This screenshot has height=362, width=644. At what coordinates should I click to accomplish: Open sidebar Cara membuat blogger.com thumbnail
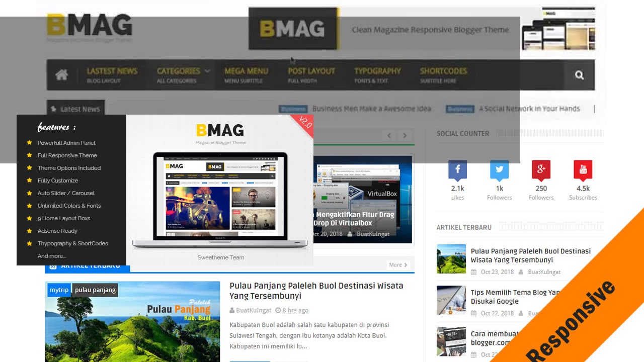point(451,341)
